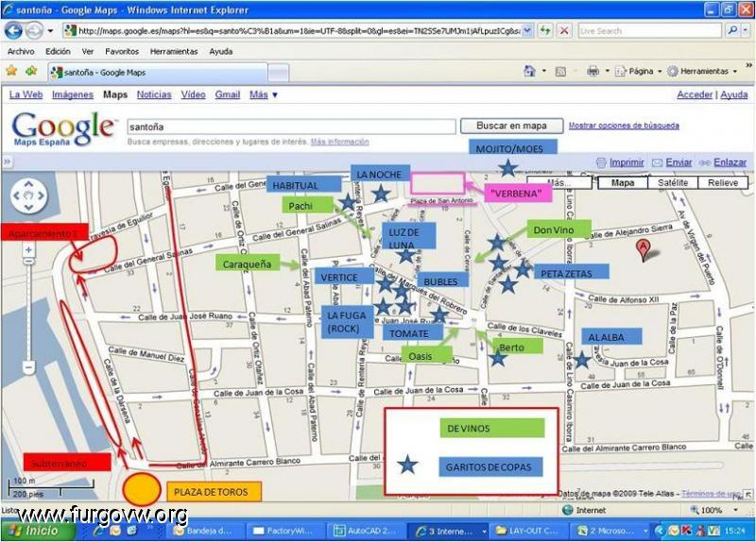Viewport: 756px width, 542px height.
Task: Refresh the page with the green arrows icon
Action: click(545, 31)
